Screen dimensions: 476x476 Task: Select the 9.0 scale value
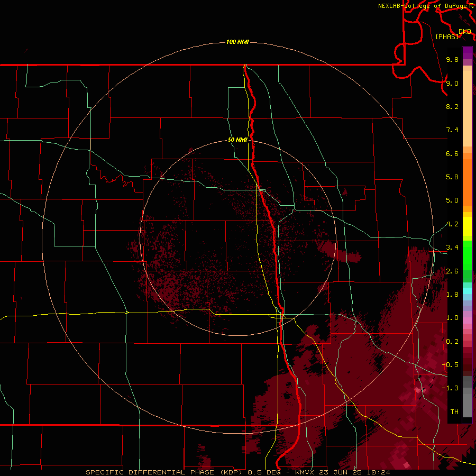(452, 83)
